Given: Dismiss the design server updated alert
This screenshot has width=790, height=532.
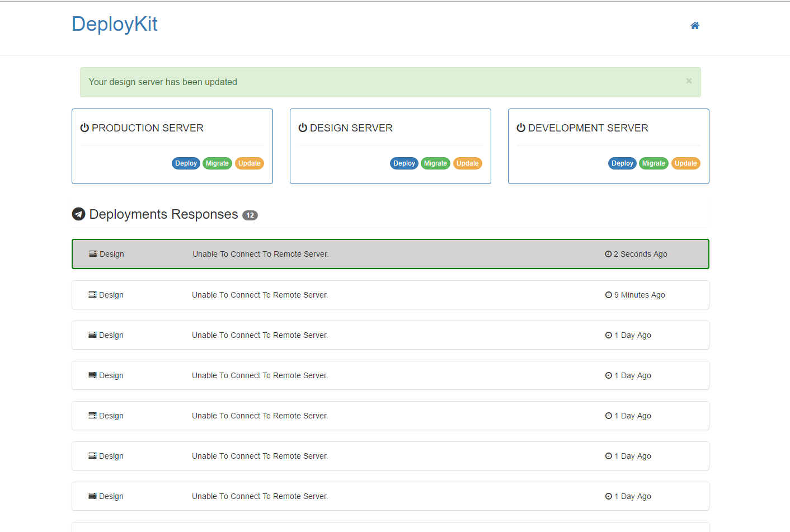Looking at the screenshot, I should click(x=689, y=81).
